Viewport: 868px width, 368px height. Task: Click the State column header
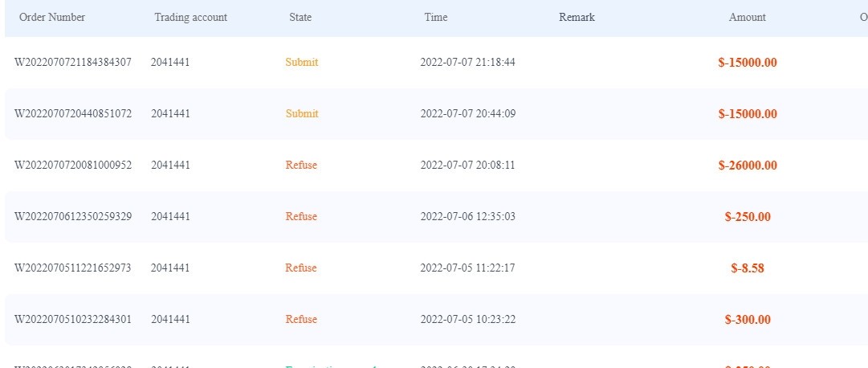point(300,17)
